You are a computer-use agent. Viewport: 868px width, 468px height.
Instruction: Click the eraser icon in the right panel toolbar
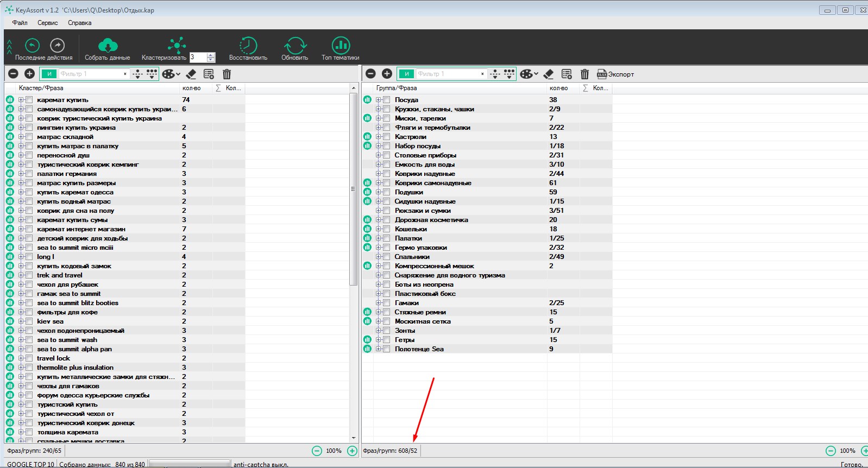click(549, 74)
